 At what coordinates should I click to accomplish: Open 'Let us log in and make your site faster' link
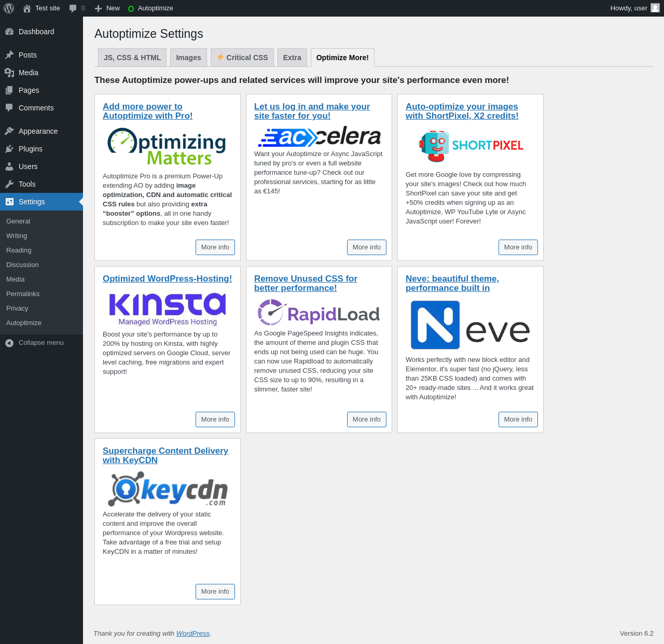pyautogui.click(x=312, y=111)
